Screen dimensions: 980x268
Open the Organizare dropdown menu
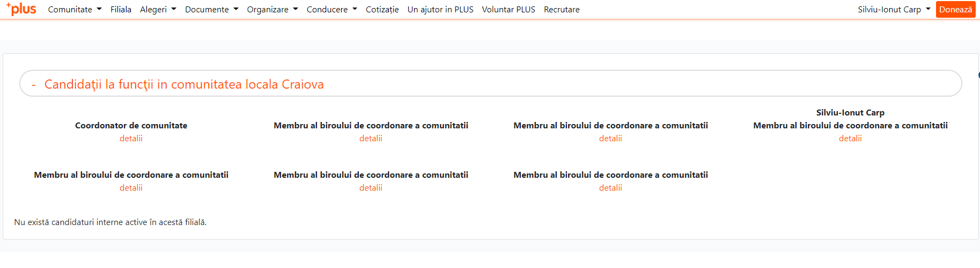coord(272,10)
